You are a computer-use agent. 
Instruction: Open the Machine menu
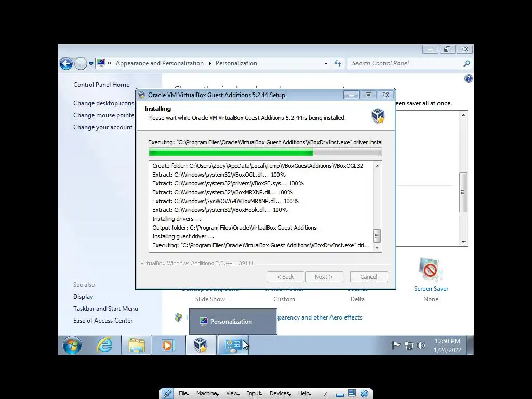coord(207,393)
